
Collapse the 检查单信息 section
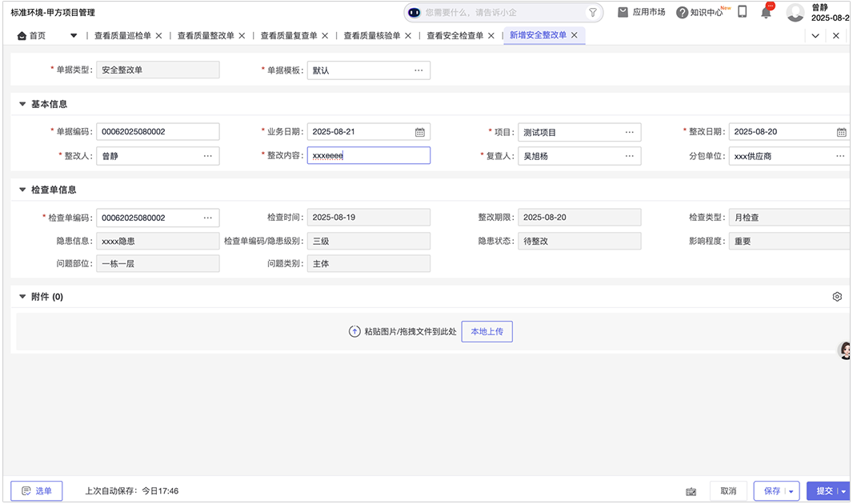tap(22, 190)
